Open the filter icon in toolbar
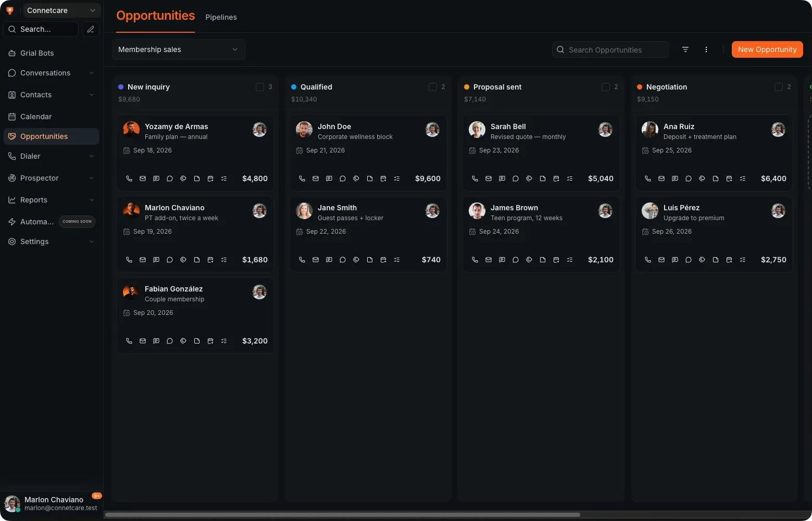This screenshot has width=812, height=521. [x=685, y=49]
